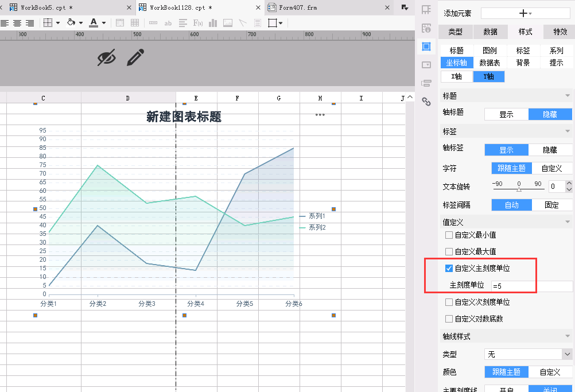Click the paint bucket fill icon
Viewport: 575px width, 392px height.
point(71,22)
